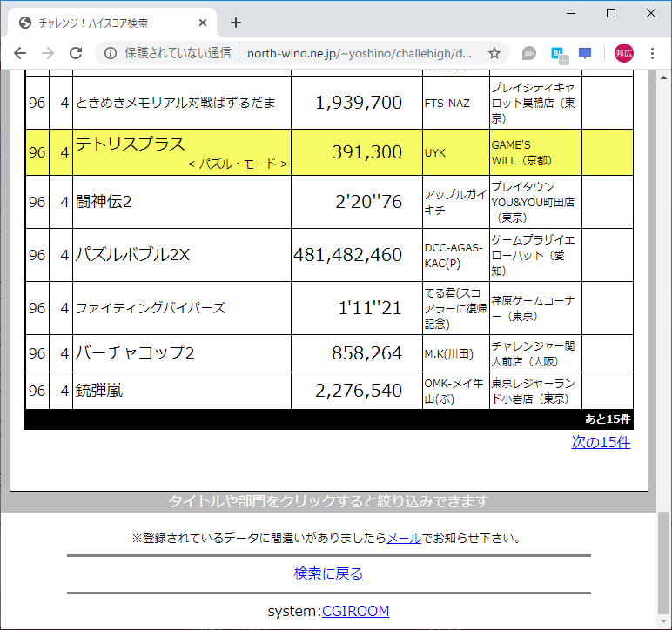672x630 pixels.
Task: Select arcade 荏原ゲームコーナー（東京）
Action: [x=533, y=308]
